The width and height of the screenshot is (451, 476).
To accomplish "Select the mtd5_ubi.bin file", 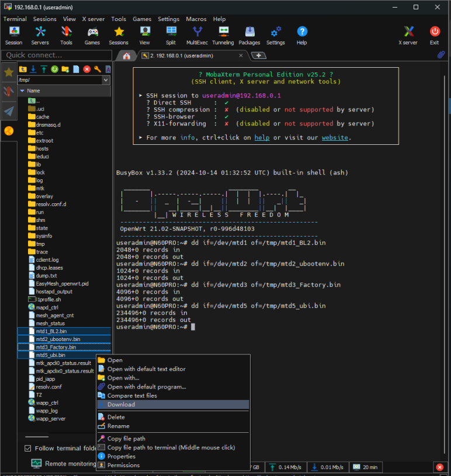I will [50, 355].
